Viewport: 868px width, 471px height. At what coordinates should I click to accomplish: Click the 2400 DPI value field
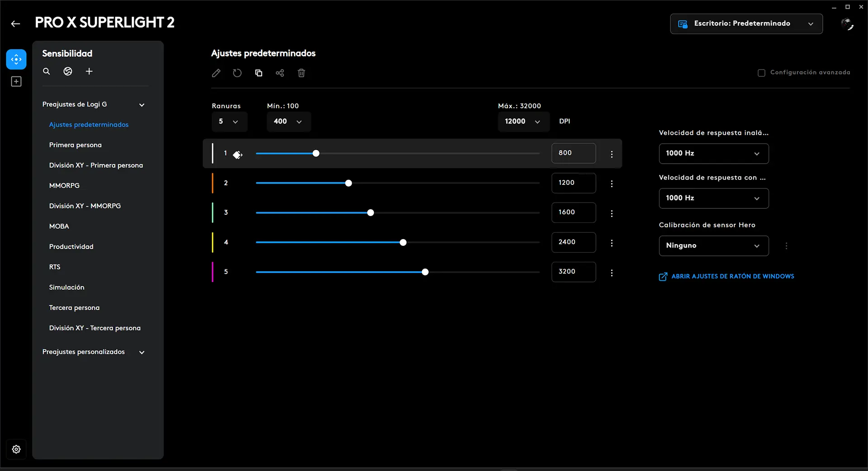[x=573, y=242]
